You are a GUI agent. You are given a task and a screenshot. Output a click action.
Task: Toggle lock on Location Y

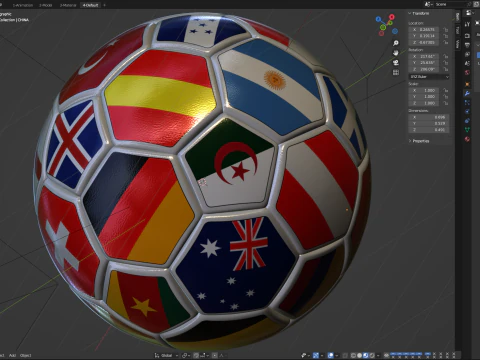446,36
